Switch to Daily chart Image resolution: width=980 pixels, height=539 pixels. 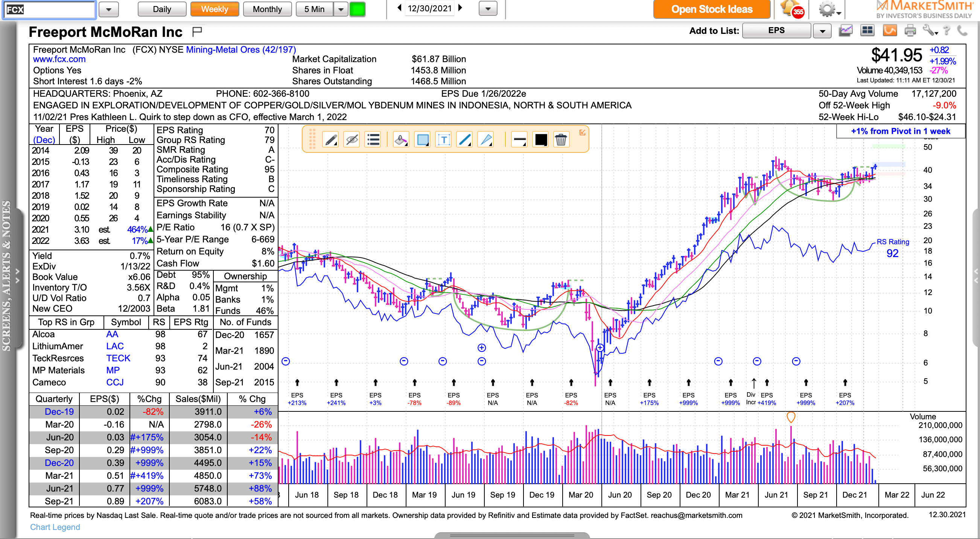[x=162, y=9]
